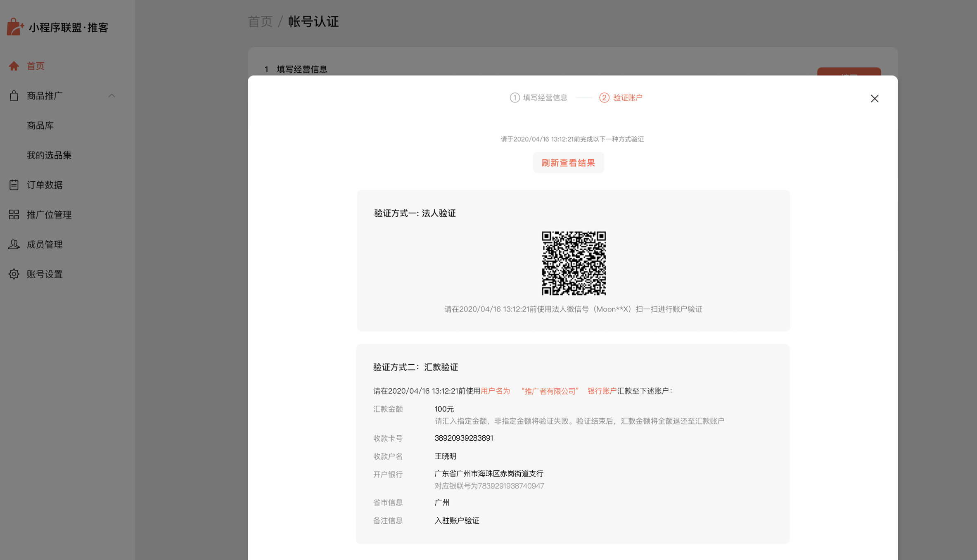Click the 刷新查看结果 button

[568, 163]
